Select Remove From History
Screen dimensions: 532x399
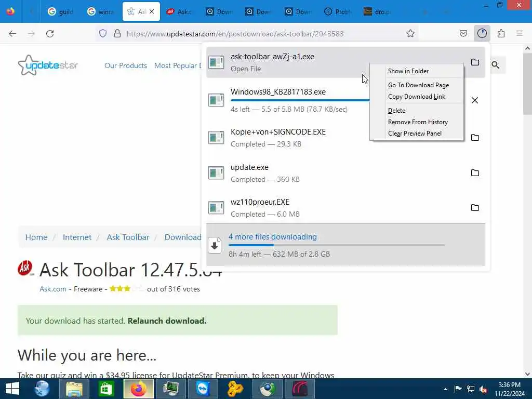(418, 122)
